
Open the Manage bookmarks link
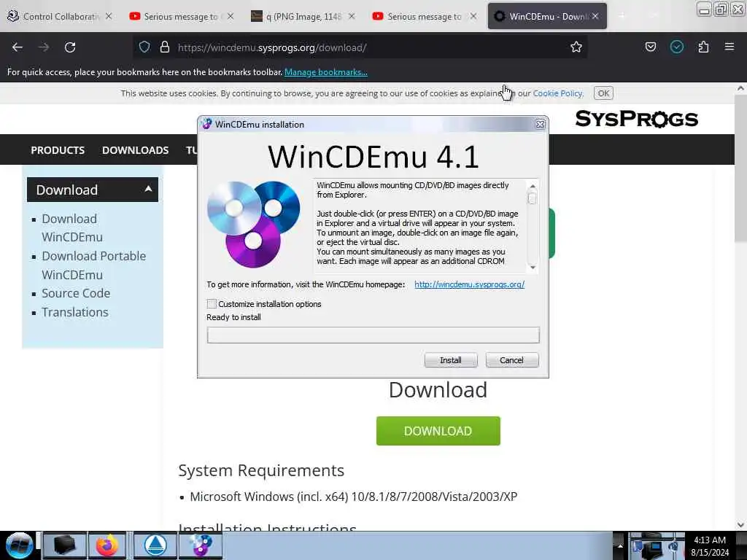pos(326,72)
